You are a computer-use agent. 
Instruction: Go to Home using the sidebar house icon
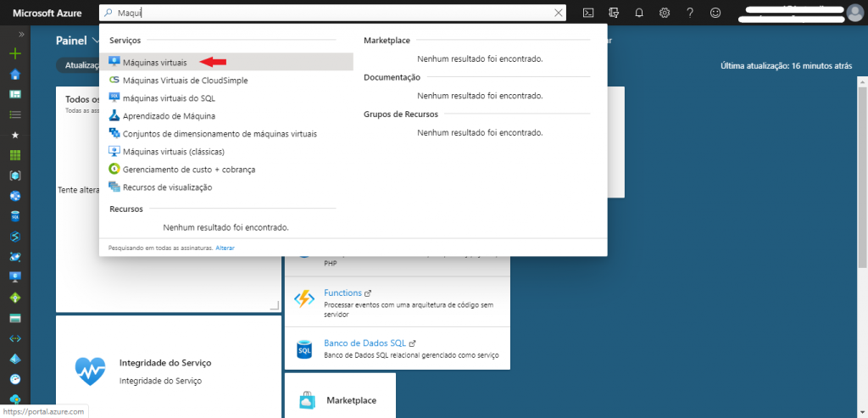coord(14,74)
